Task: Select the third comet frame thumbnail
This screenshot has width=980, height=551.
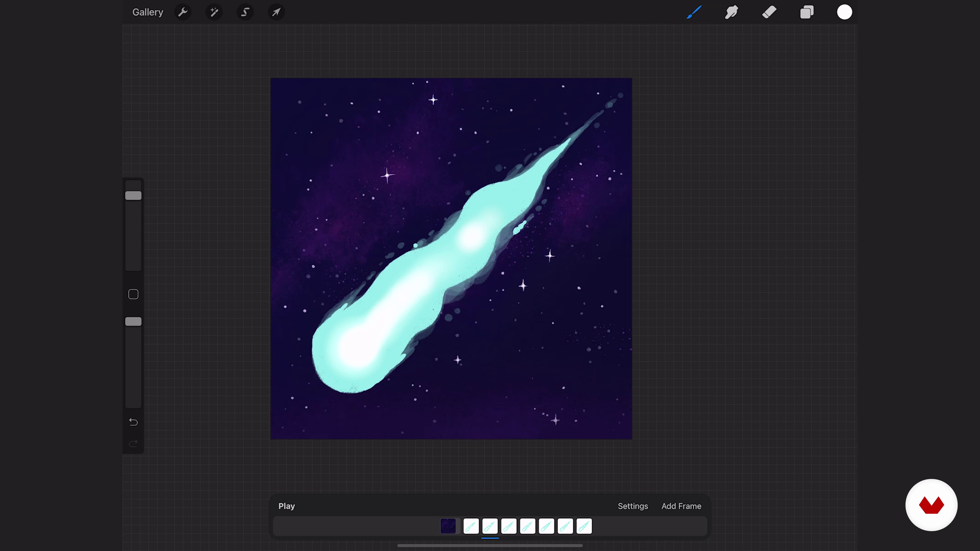Action: pos(509,526)
